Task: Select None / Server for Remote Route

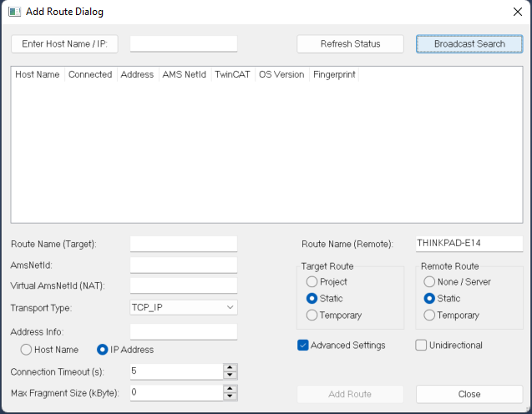Action: [x=430, y=282]
